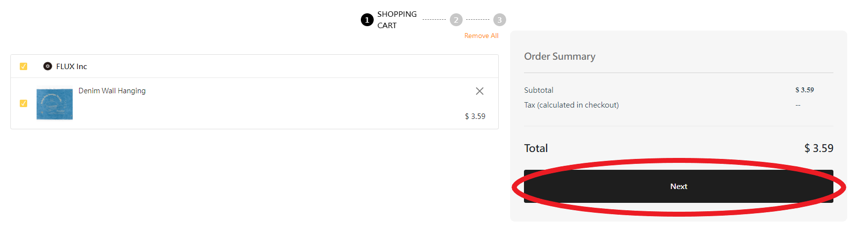Uncheck the FLUX Inc store checkbox
868x229 pixels.
pos(23,66)
